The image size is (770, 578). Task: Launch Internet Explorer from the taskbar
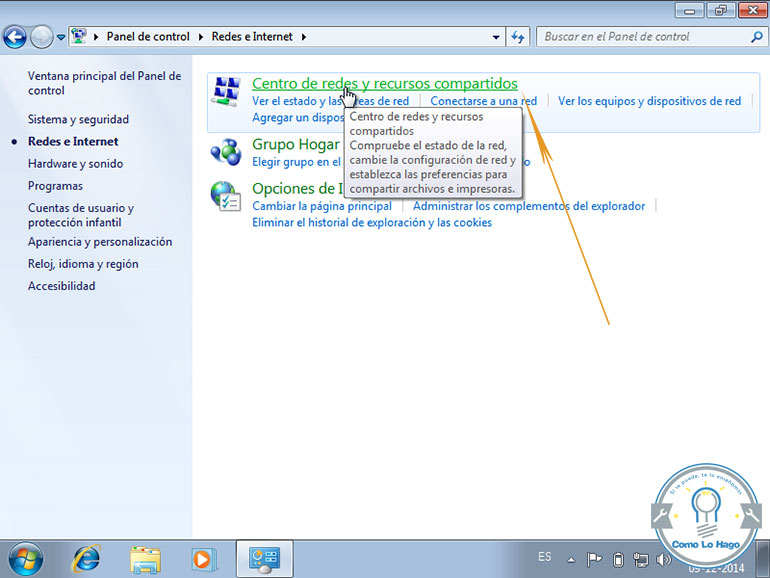(86, 559)
